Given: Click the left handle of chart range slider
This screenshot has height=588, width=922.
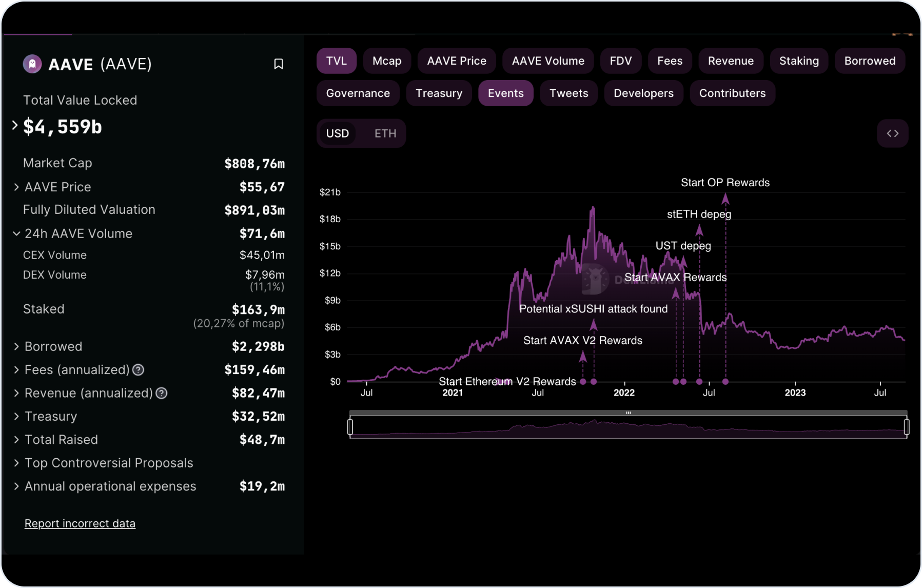Looking at the screenshot, I should 350,427.
